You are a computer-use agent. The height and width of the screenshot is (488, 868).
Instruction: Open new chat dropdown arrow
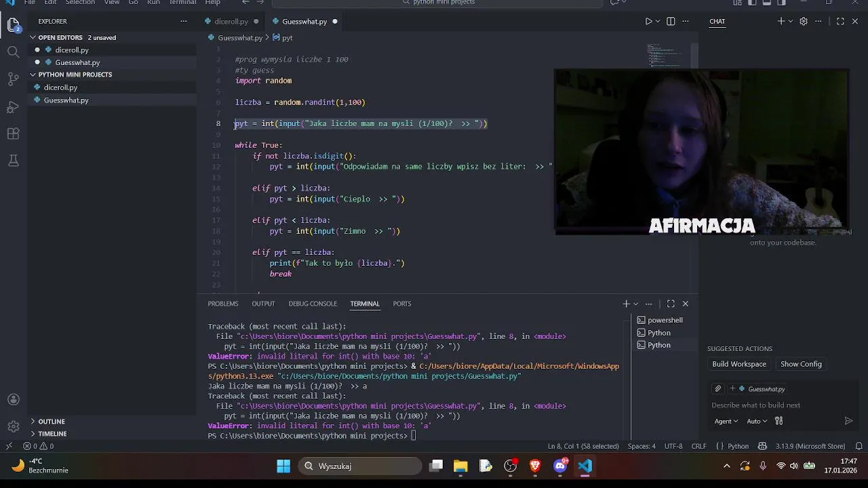coord(790,22)
